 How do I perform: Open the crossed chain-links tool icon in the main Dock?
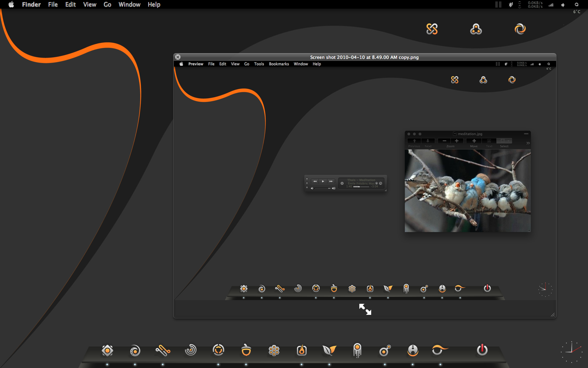163,350
